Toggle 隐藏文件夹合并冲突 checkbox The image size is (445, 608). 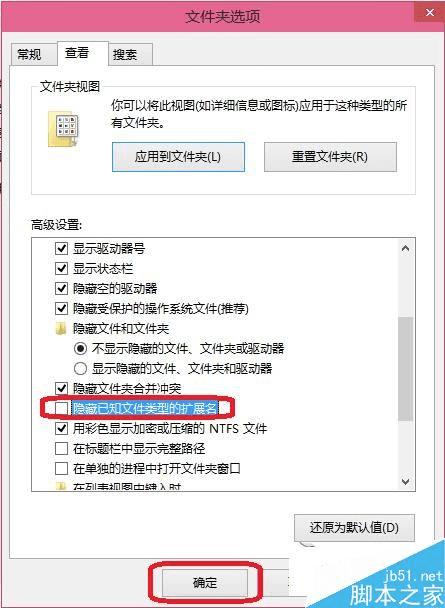click(61, 389)
